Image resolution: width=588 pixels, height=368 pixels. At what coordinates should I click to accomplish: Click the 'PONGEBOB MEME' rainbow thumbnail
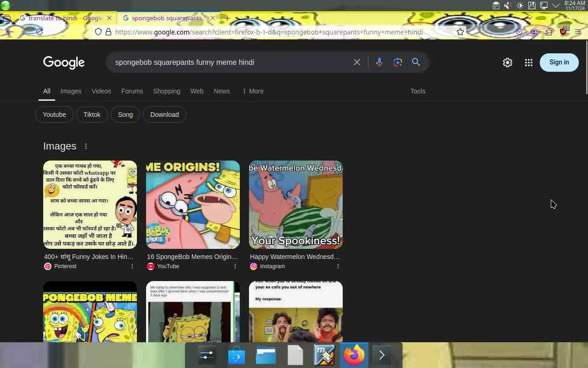coord(90,311)
